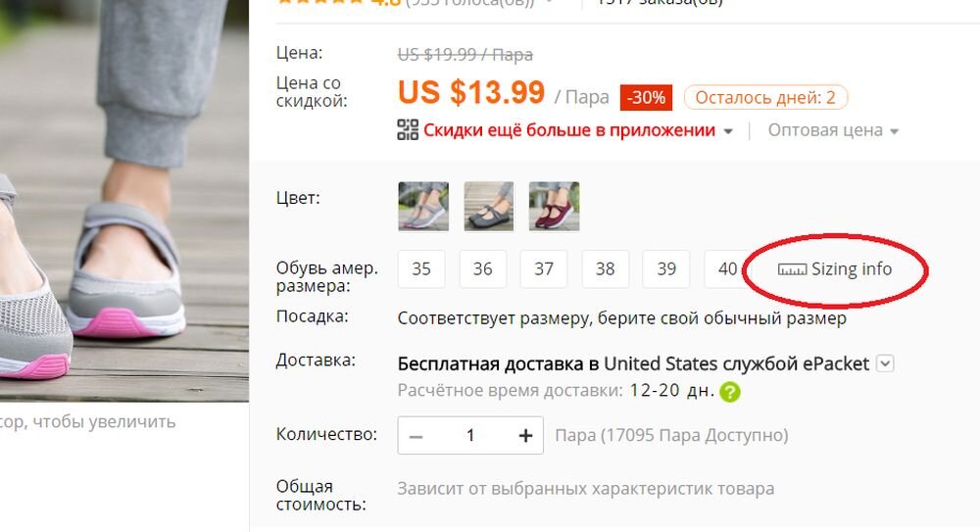Increase quantity with the plus button
The image size is (980, 532).
525,436
